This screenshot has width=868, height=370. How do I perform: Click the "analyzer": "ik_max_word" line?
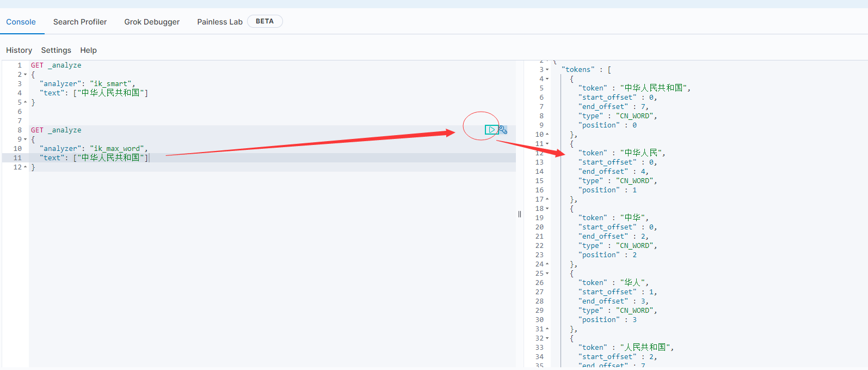tap(94, 149)
